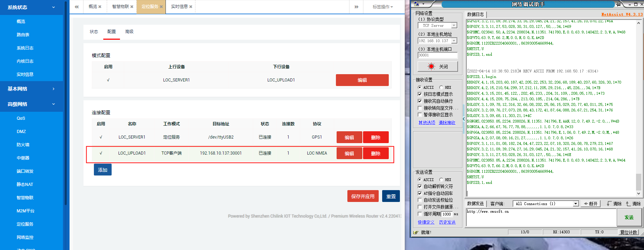644x250 pixels.
Task: Click the pin icon in NetAssist title bar
Action: point(618,4)
